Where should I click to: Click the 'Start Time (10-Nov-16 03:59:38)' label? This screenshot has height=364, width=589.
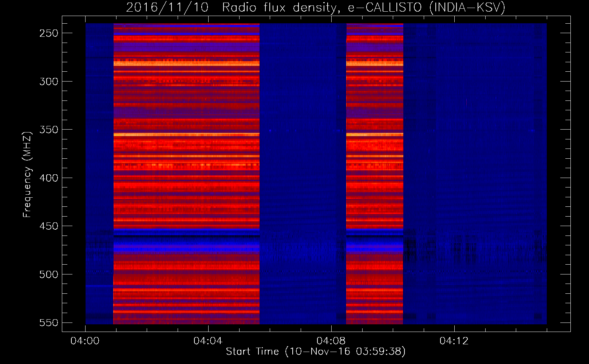click(316, 352)
